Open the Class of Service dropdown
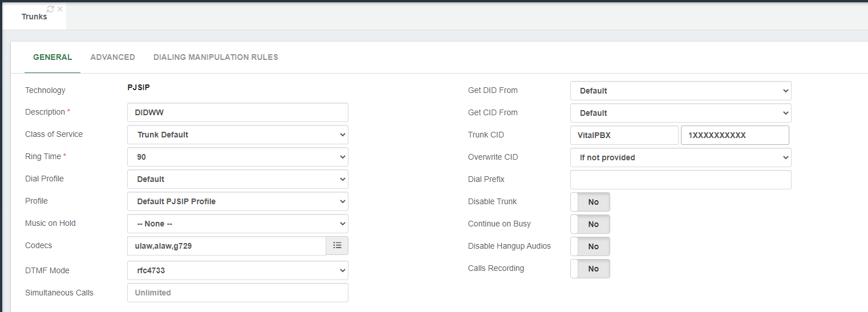The image size is (868, 312). pyautogui.click(x=237, y=135)
